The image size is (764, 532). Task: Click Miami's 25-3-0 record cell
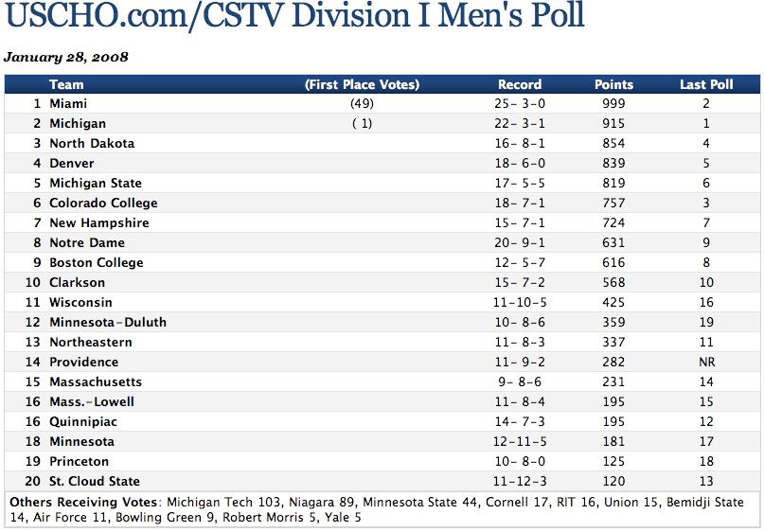[520, 103]
